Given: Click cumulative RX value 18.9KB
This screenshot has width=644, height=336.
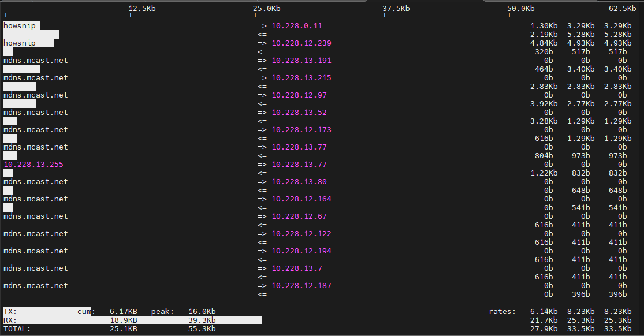Looking at the screenshot, I should (x=124, y=320).
